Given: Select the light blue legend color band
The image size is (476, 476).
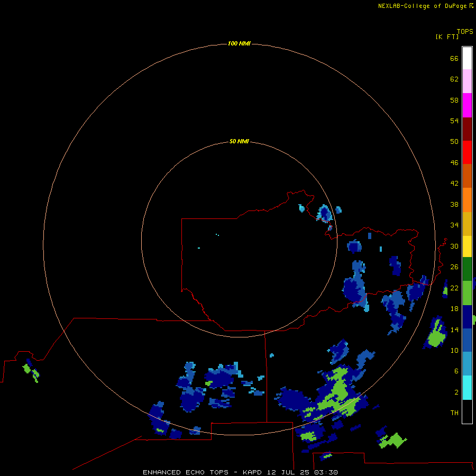Looking at the screenshot, I should [467, 364].
